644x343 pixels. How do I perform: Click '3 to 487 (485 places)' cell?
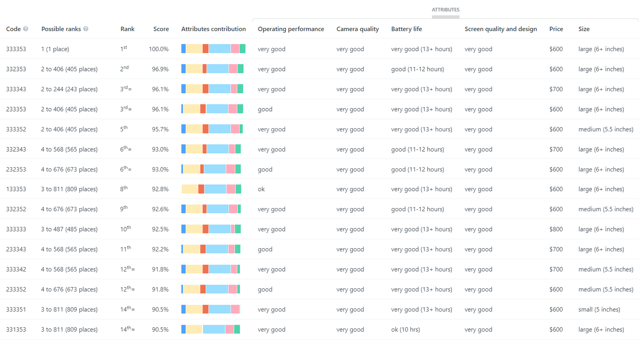click(x=69, y=229)
